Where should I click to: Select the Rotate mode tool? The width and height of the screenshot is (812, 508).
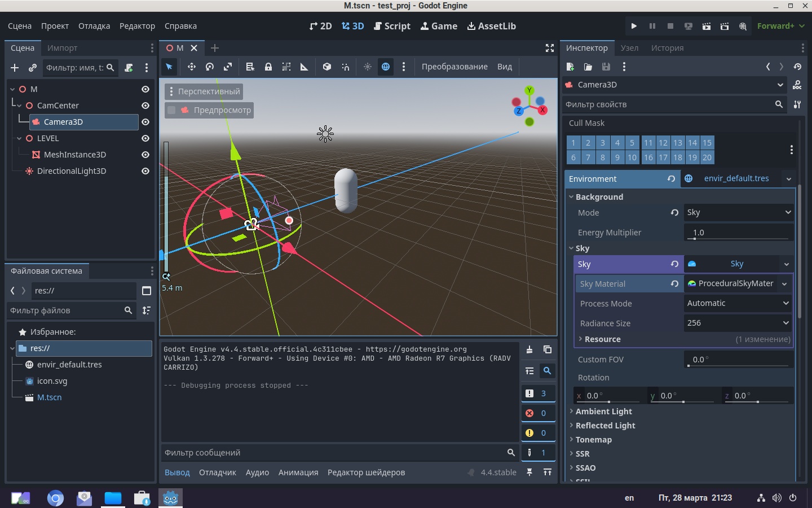tap(210, 67)
